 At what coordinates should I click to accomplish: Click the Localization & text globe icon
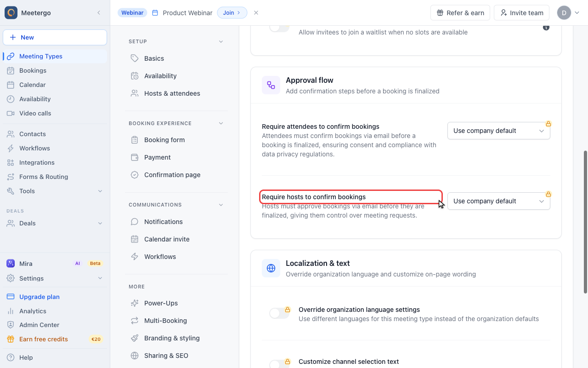coord(271,268)
